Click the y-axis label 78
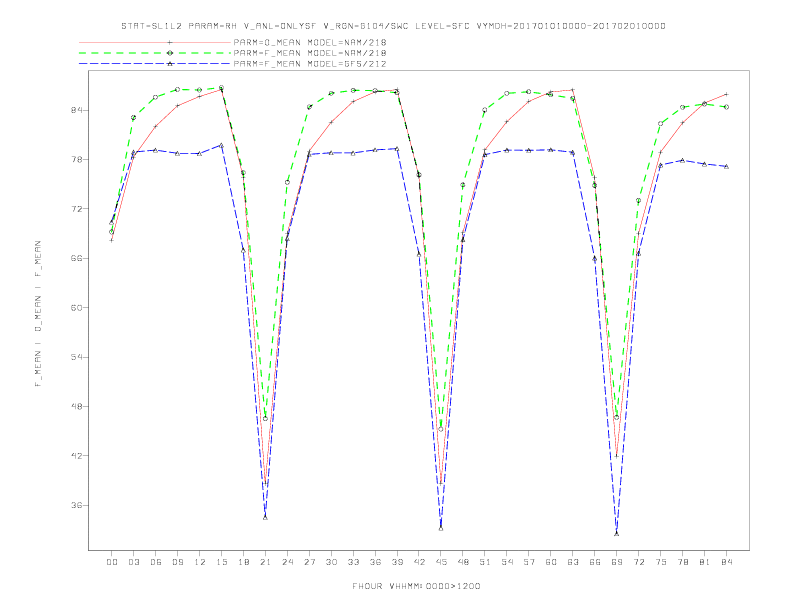The width and height of the screenshot is (792, 612). click(76, 160)
